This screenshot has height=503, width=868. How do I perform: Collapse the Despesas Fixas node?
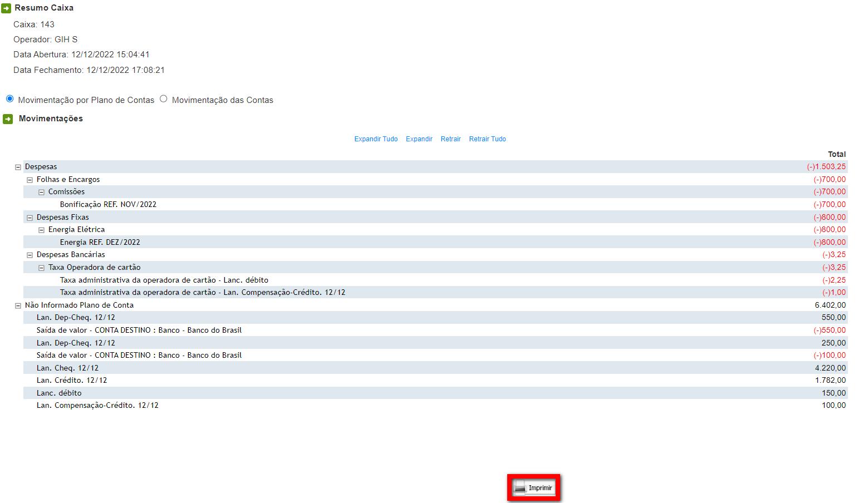30,218
